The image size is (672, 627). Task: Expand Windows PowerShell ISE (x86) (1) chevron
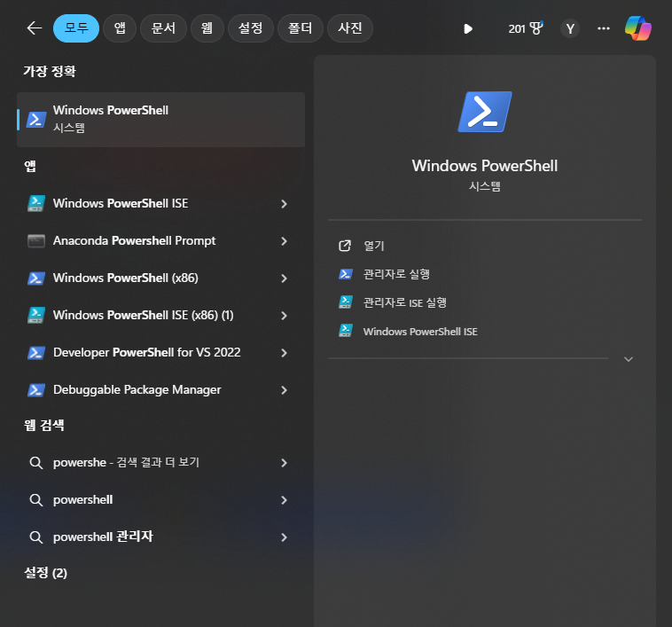point(285,316)
